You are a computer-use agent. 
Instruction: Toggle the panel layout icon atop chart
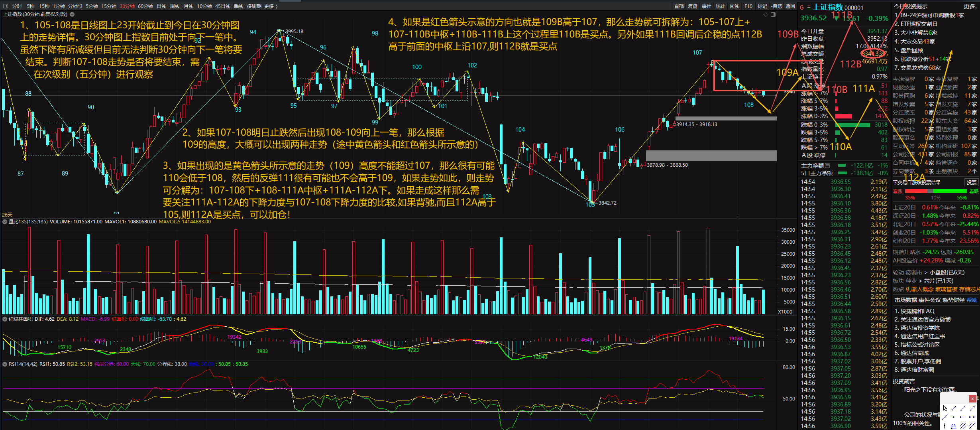pyautogui.click(x=773, y=14)
